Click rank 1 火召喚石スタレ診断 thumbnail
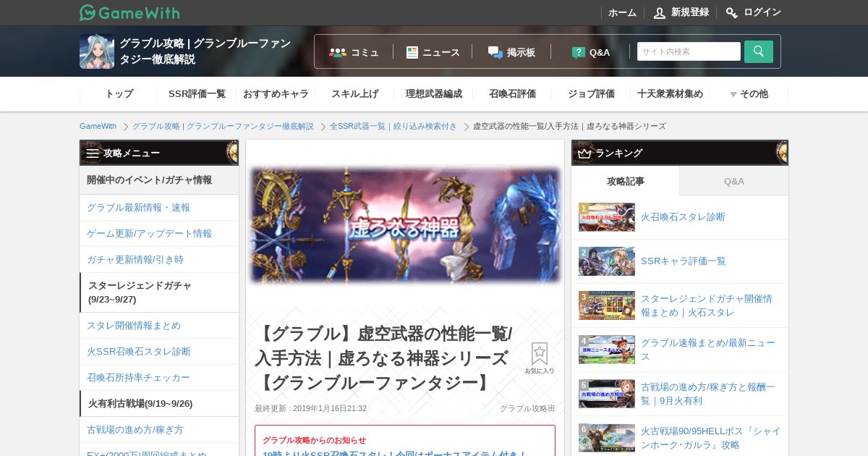 [607, 217]
